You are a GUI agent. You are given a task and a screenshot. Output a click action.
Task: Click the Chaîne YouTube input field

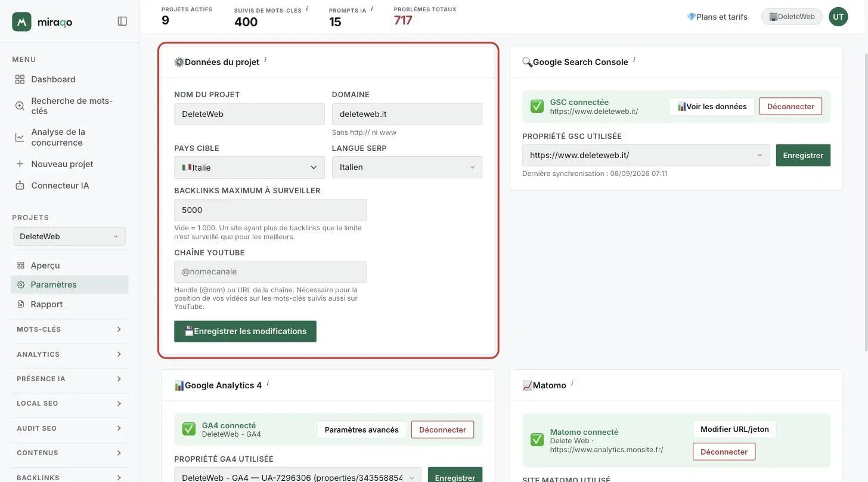point(271,271)
